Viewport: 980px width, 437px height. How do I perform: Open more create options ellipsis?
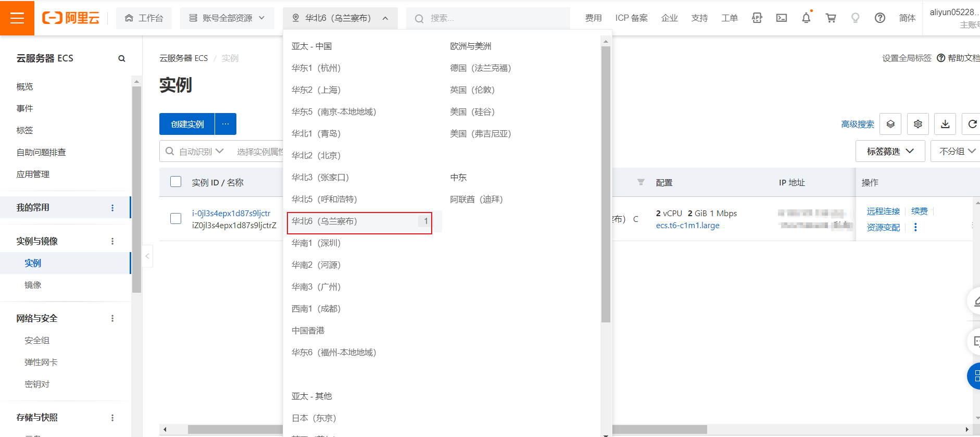tap(225, 124)
